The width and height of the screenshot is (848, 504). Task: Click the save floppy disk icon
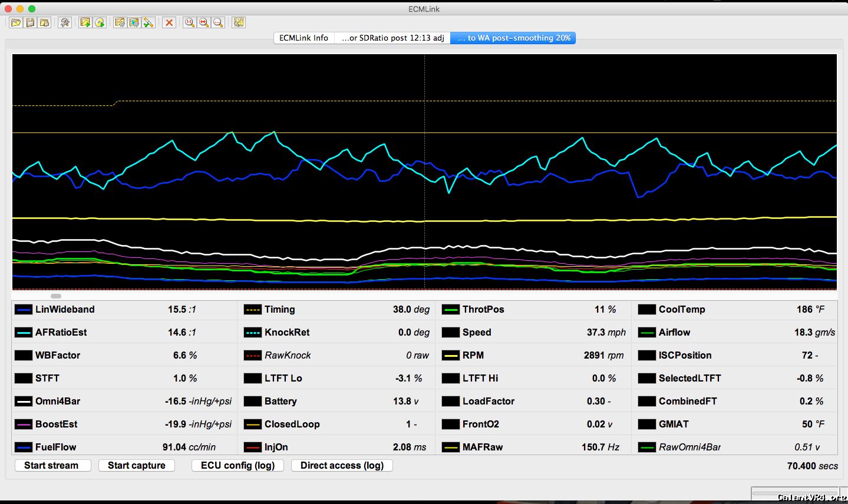point(30,22)
